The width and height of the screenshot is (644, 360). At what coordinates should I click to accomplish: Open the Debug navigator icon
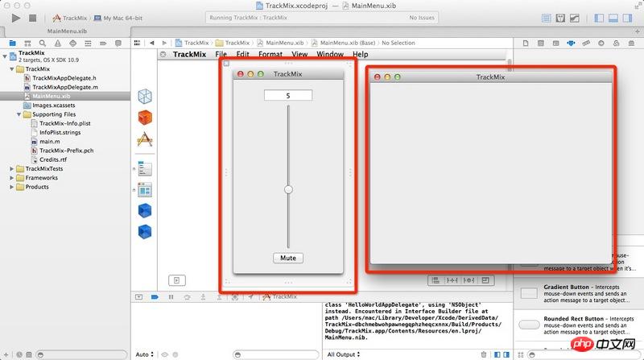coord(88,43)
